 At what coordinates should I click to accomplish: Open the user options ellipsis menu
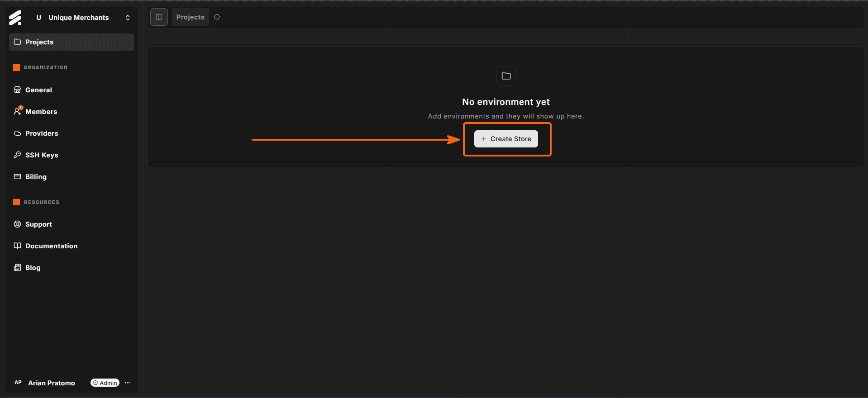[127, 383]
